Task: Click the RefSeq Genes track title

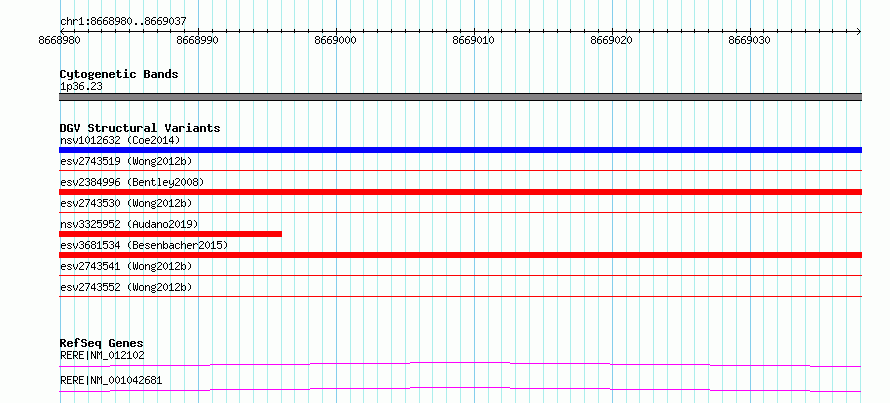Action: click(x=102, y=343)
